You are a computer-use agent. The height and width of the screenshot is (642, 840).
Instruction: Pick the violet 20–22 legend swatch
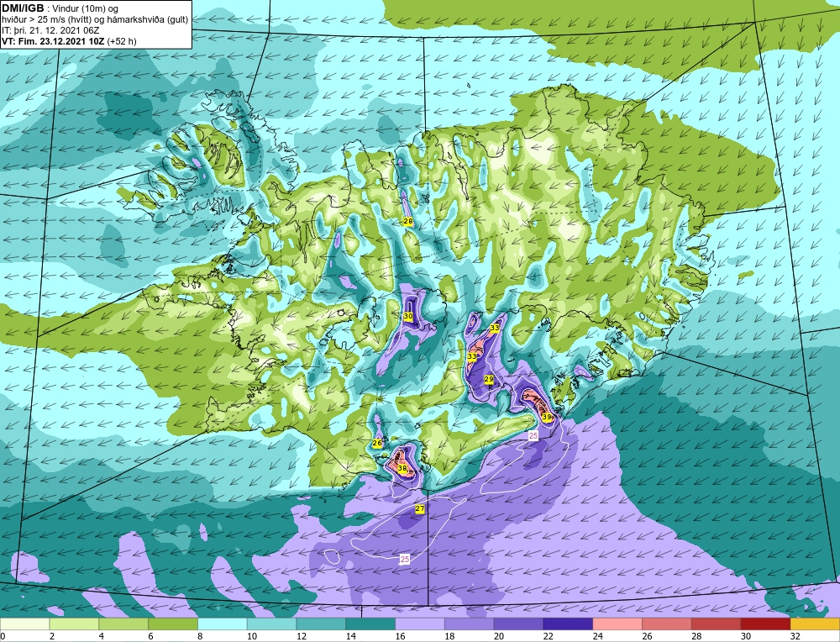click(x=518, y=624)
